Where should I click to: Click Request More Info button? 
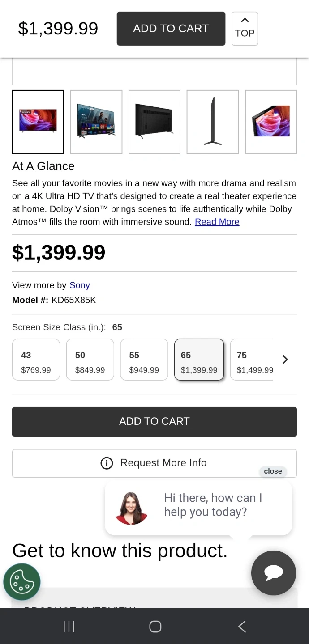pos(154,463)
